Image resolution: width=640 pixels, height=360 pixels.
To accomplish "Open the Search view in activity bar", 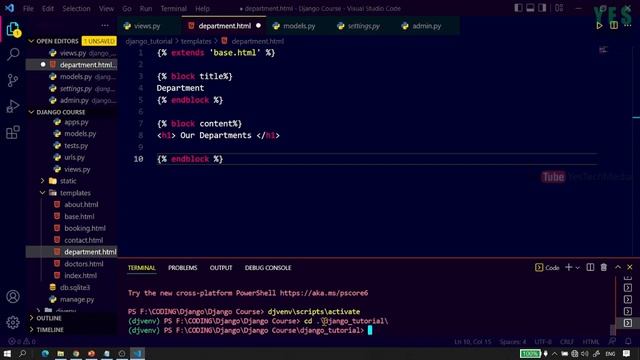I will [13, 54].
